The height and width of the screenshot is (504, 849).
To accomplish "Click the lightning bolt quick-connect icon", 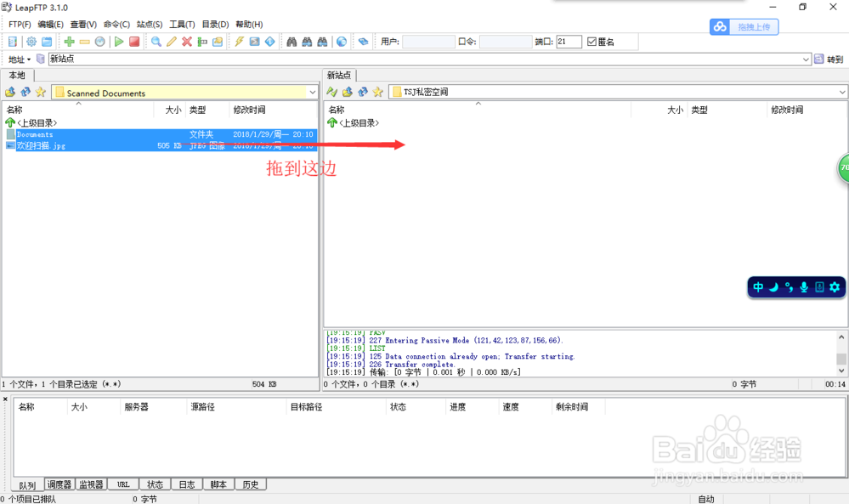I will tap(240, 42).
